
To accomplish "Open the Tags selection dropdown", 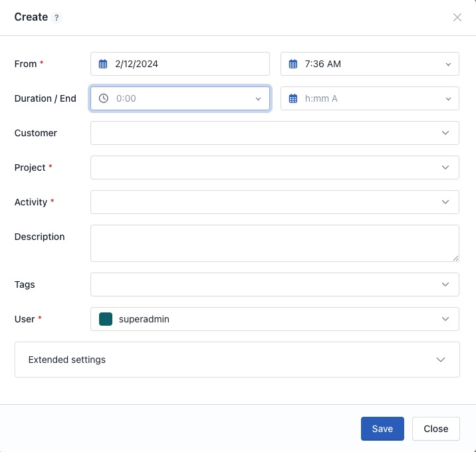I will pyautogui.click(x=445, y=284).
